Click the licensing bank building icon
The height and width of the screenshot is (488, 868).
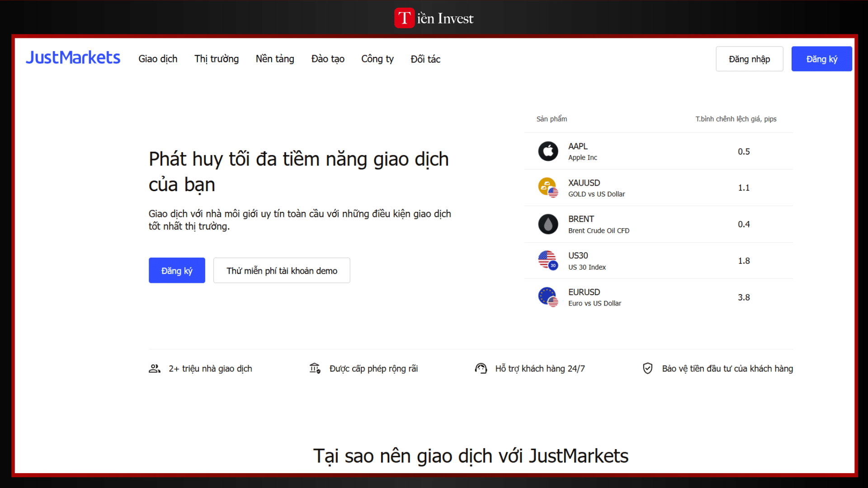point(315,369)
